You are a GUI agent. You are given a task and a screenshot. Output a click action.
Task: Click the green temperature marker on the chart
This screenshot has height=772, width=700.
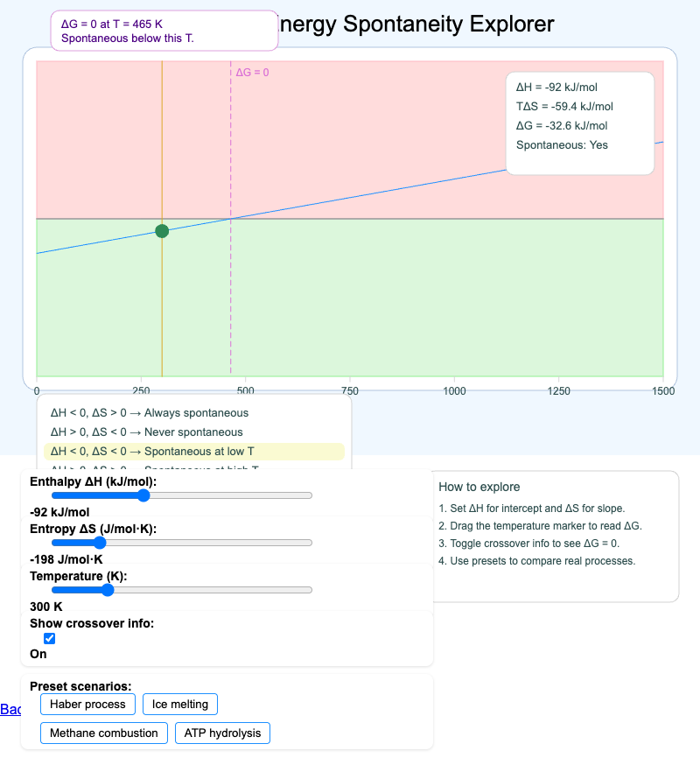[x=161, y=231]
